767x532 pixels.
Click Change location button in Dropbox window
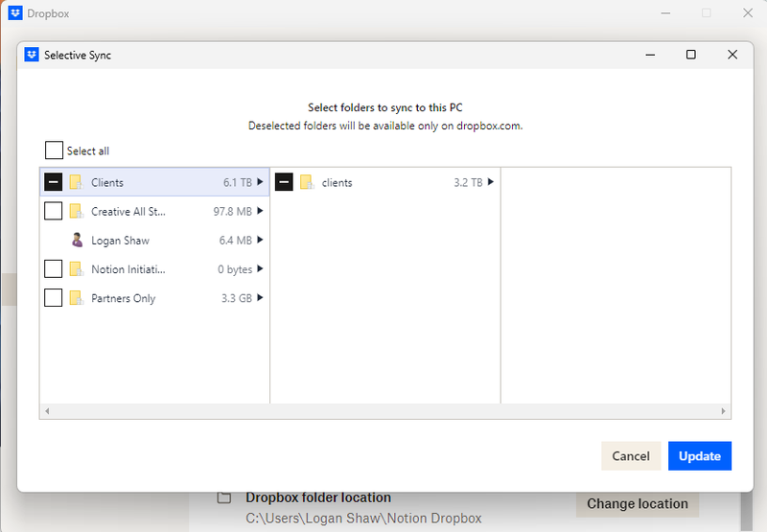coord(638,503)
